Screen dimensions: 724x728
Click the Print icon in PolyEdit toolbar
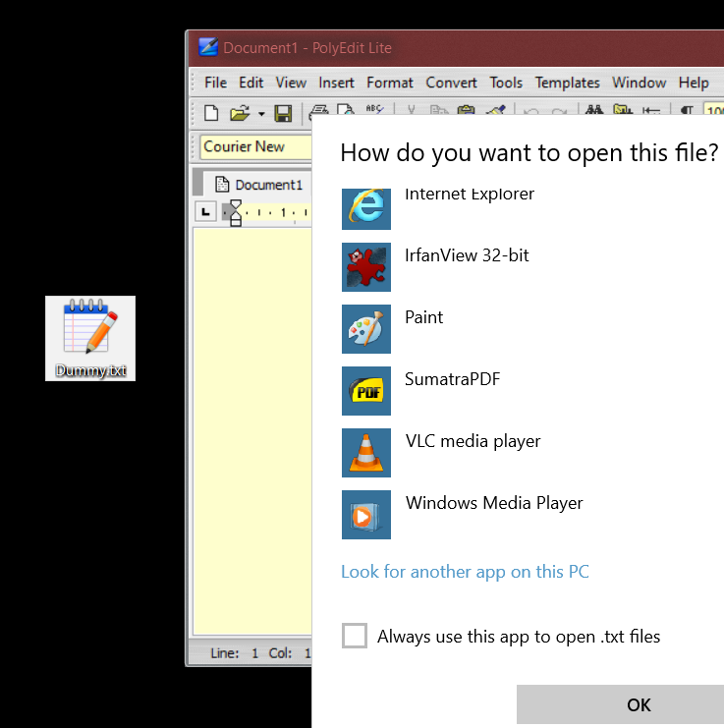(x=319, y=110)
